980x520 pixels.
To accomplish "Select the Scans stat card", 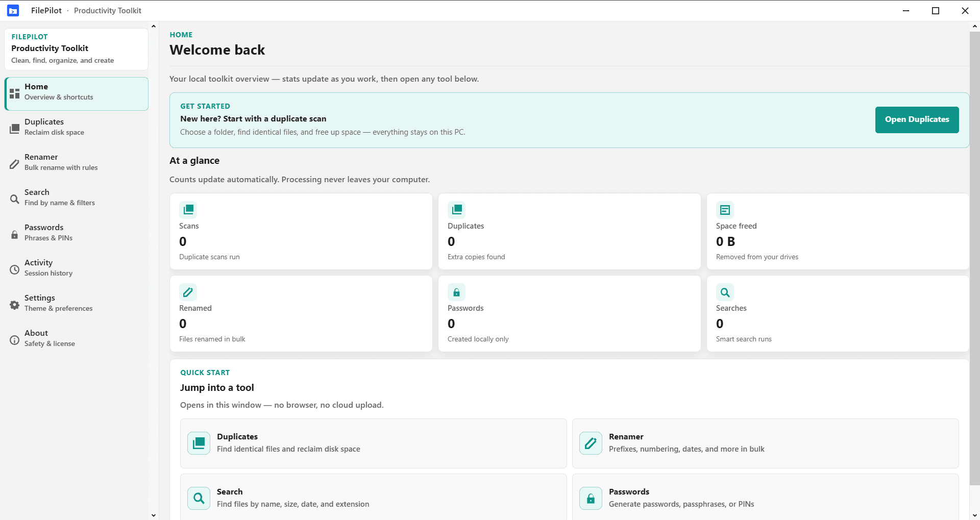I will (301, 231).
